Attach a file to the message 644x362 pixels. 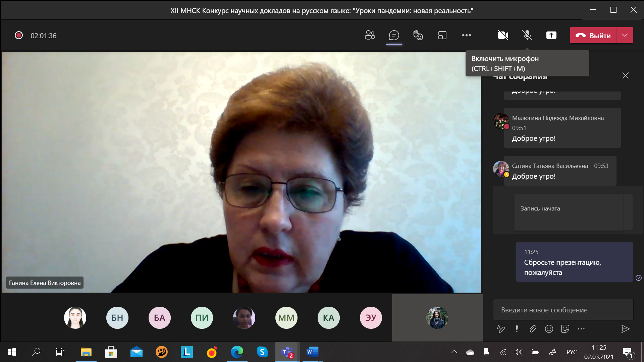(x=533, y=329)
